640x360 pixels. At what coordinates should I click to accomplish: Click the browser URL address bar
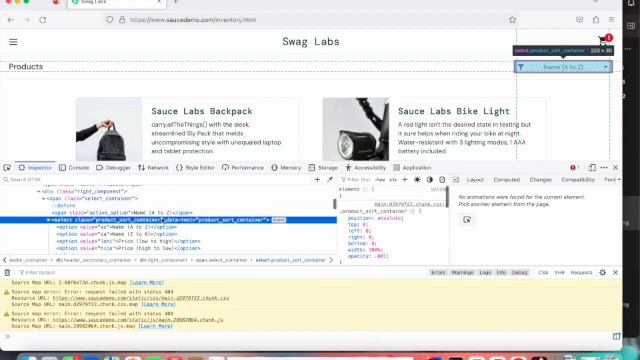click(x=310, y=20)
